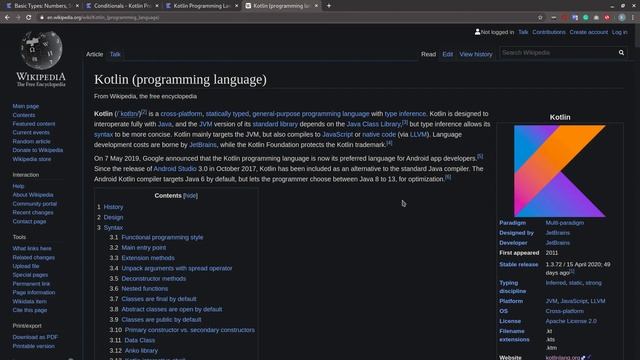Image resolution: width=640 pixels, height=360 pixels.
Task: Click Download as PDF link
Action: tap(35, 337)
